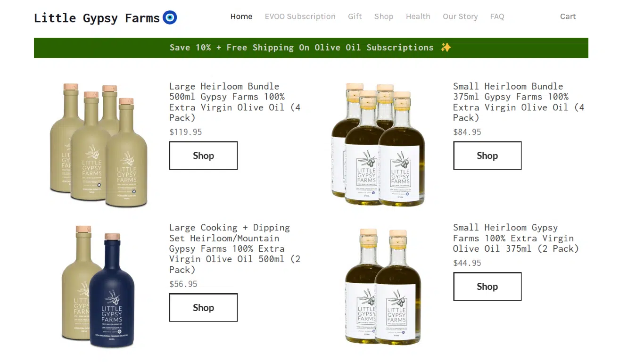Viewport: 644px width, 362px height.
Task: Click the sparkles emoji in green banner
Action: click(446, 48)
